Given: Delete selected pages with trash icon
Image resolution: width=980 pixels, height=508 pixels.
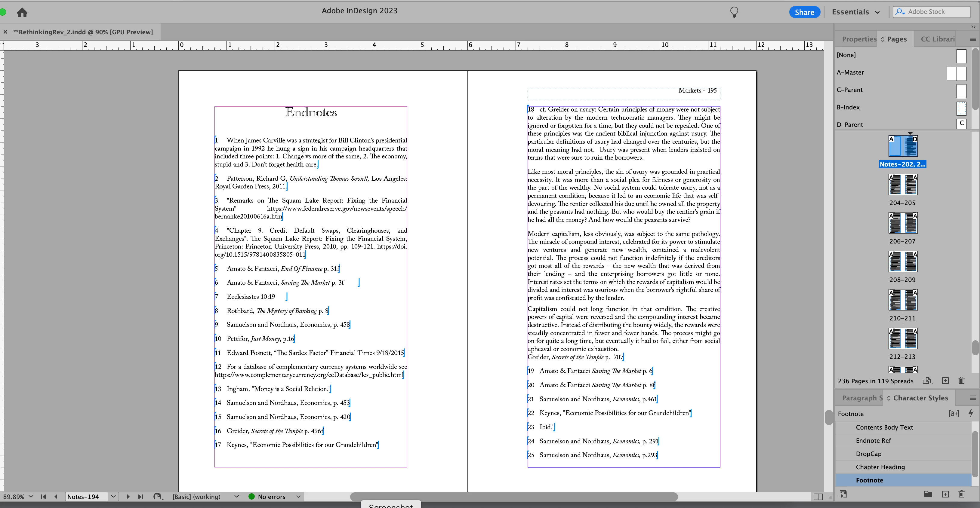Looking at the screenshot, I should (x=962, y=381).
